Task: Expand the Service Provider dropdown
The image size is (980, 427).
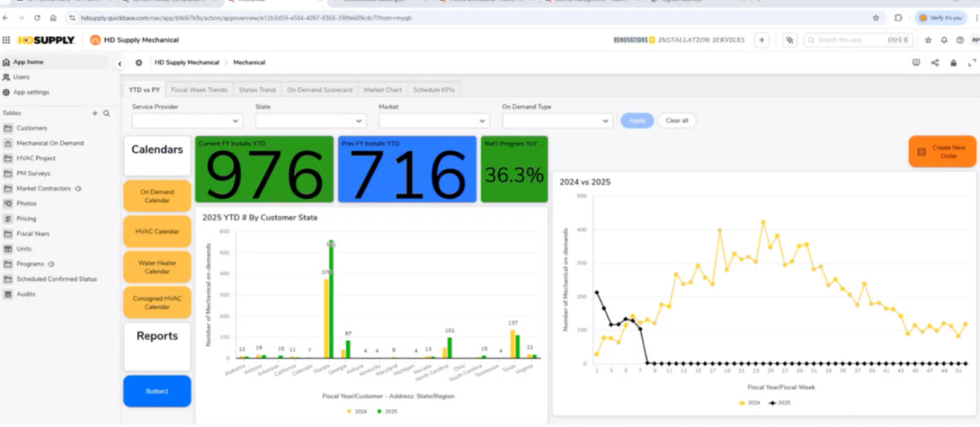Action: tap(187, 121)
